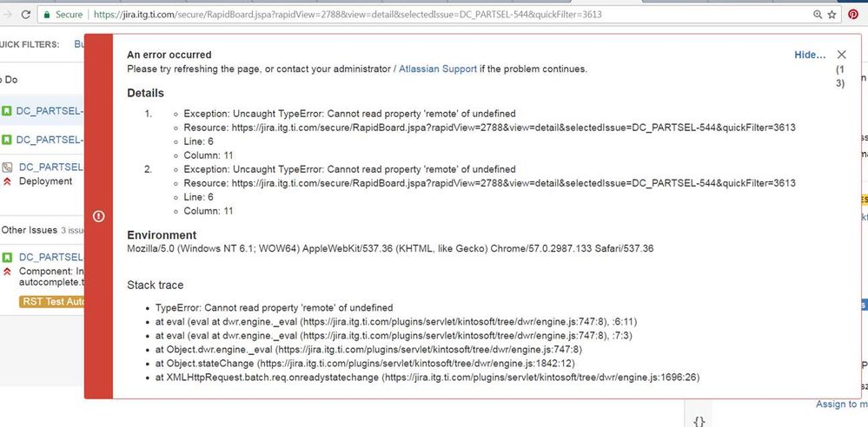Open DC_PARTSEL issue under Other Issues
This screenshot has height=427, width=868.
[51, 257]
